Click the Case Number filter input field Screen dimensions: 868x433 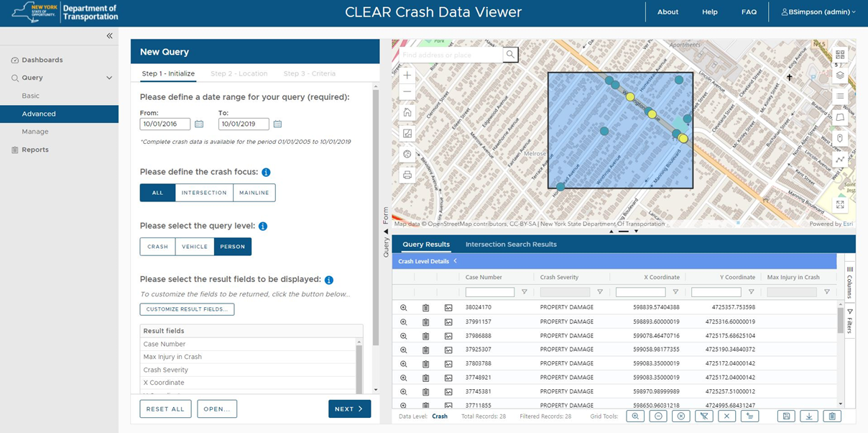click(x=489, y=292)
